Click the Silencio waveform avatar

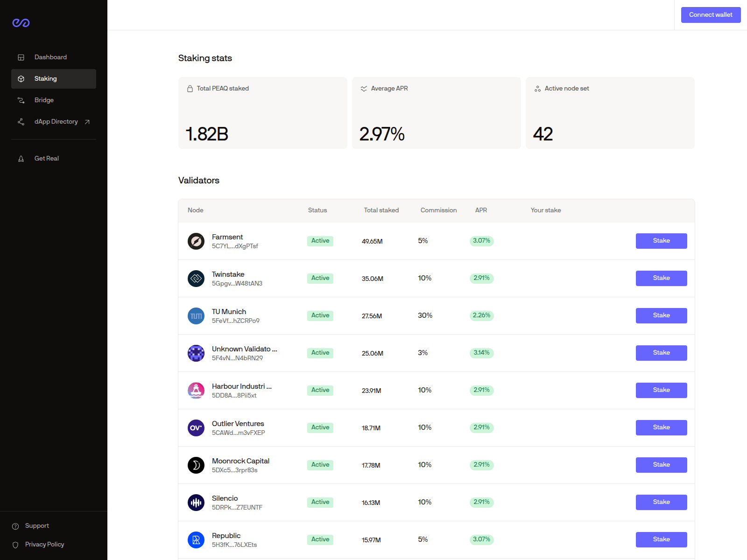tap(196, 503)
